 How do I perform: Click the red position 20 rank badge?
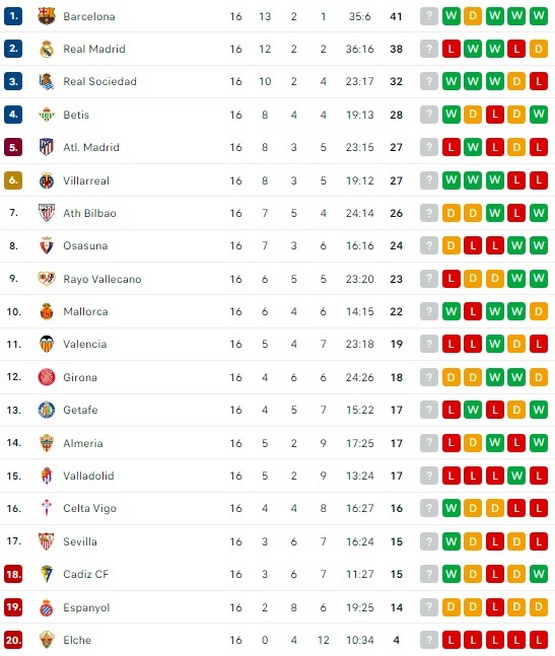point(13,640)
